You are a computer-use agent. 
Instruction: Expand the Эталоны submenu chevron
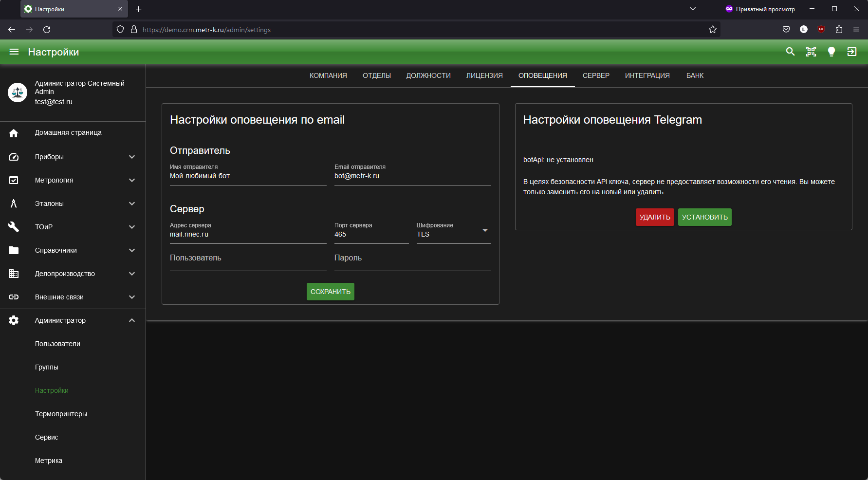(132, 203)
